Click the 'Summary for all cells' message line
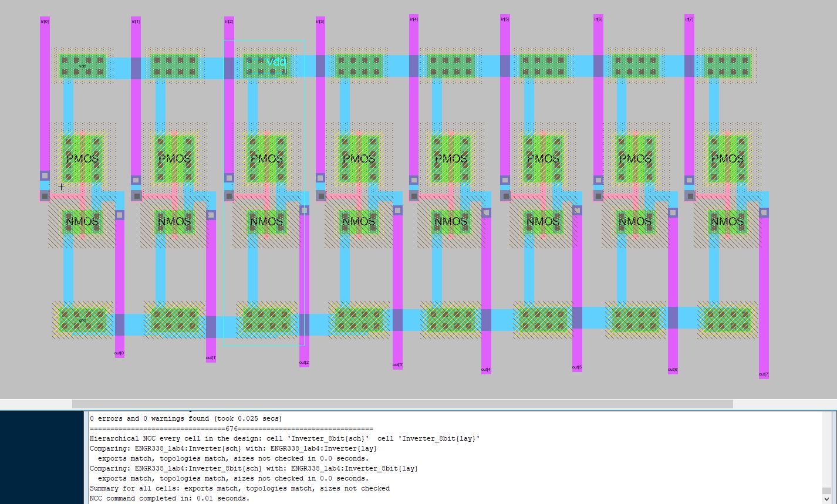 click(x=239, y=488)
